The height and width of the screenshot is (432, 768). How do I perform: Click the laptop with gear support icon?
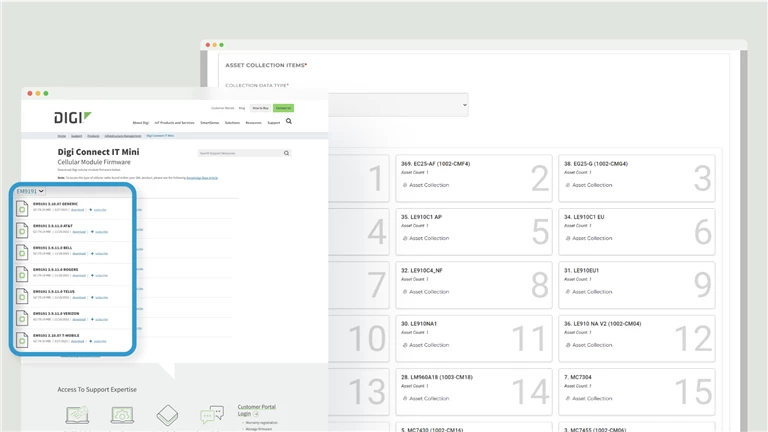pos(123,414)
